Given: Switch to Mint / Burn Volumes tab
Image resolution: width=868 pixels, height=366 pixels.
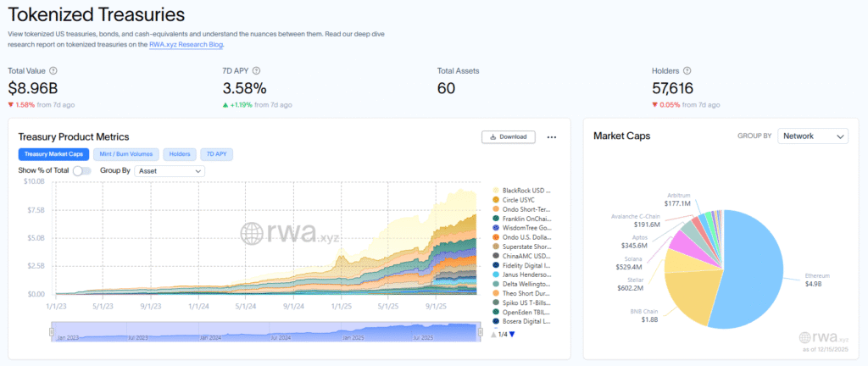Looking at the screenshot, I should click(125, 154).
